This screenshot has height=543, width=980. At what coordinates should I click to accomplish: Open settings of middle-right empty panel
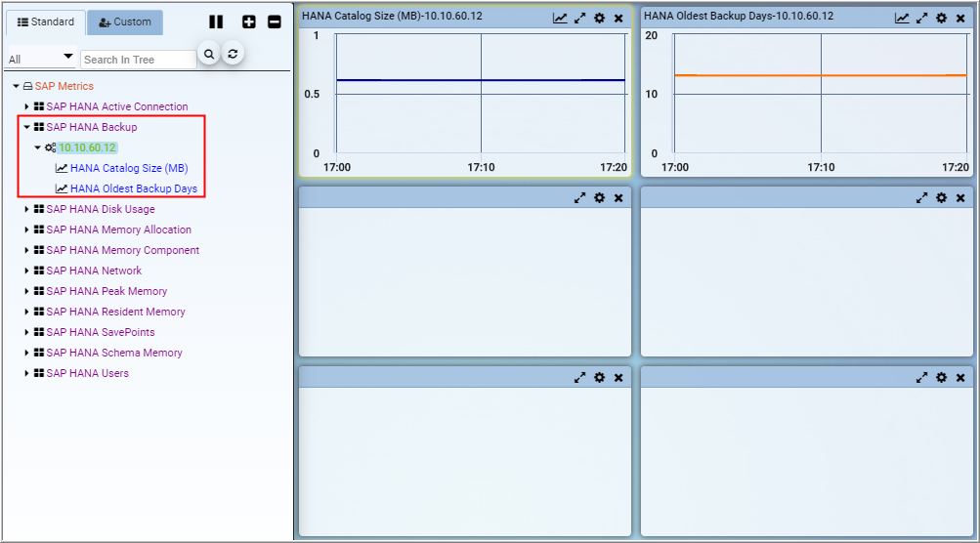tap(941, 198)
